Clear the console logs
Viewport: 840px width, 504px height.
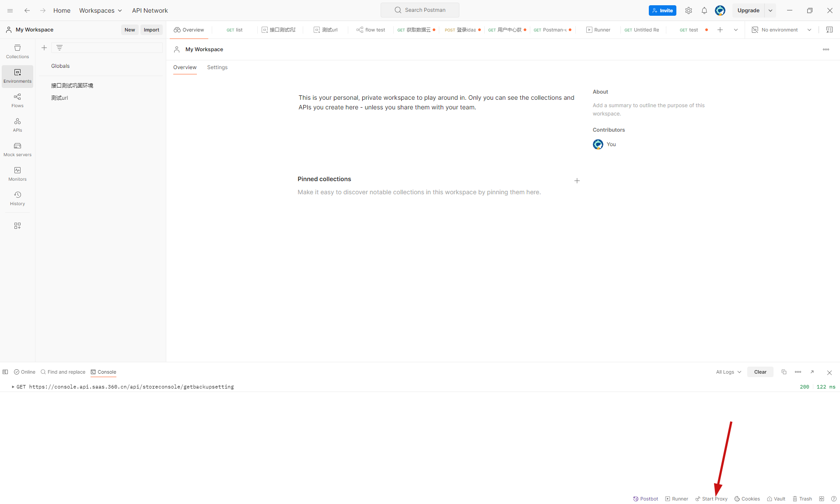760,372
